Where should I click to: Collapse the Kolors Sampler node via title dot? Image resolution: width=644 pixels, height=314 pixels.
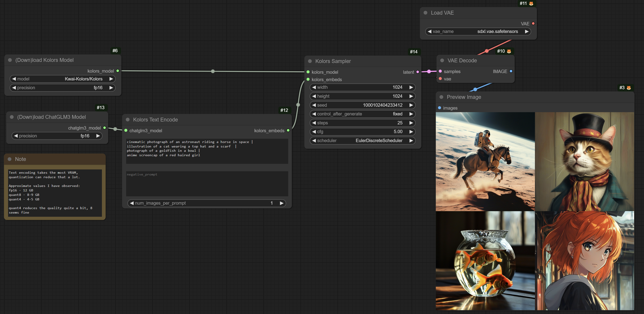click(310, 61)
